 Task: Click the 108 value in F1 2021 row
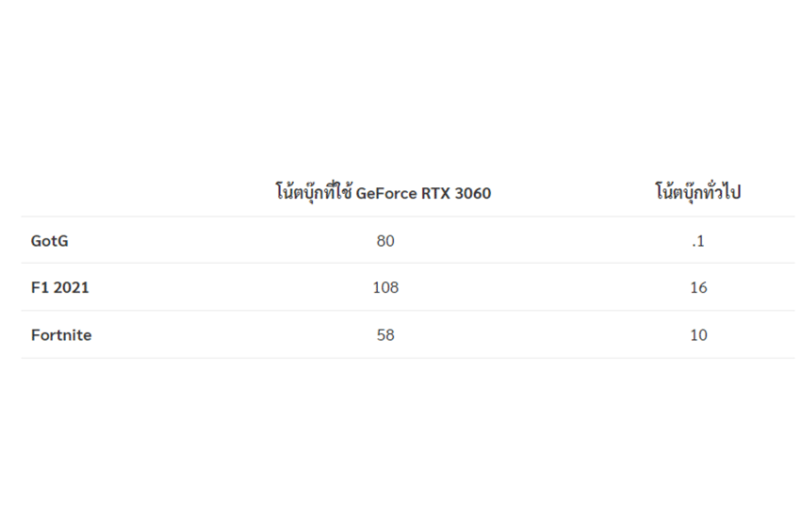(x=385, y=288)
